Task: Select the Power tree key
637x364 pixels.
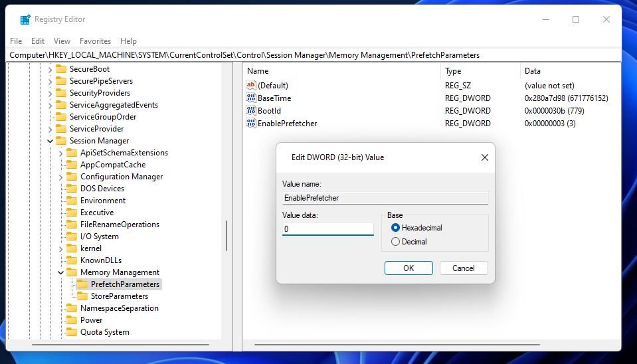Action: (92, 320)
